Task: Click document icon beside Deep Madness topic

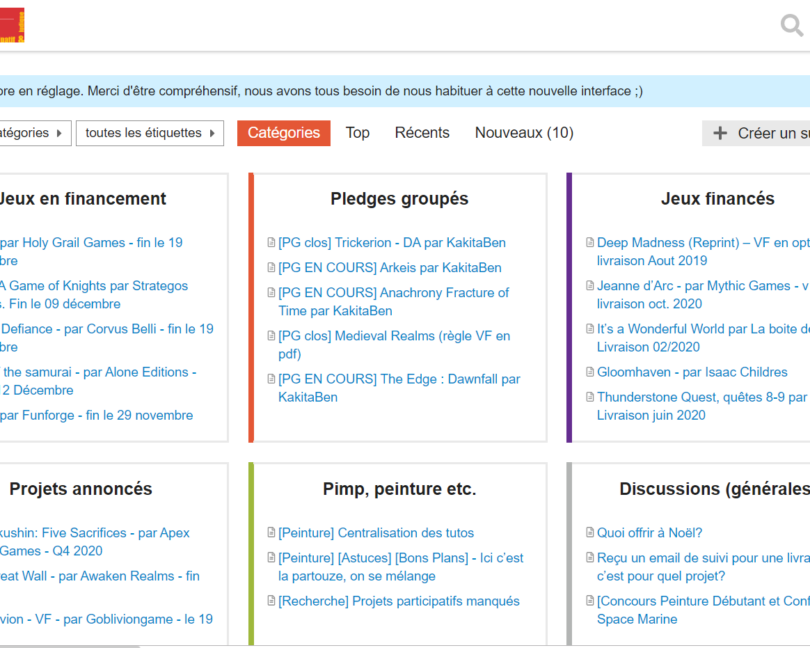Action: pos(590,242)
